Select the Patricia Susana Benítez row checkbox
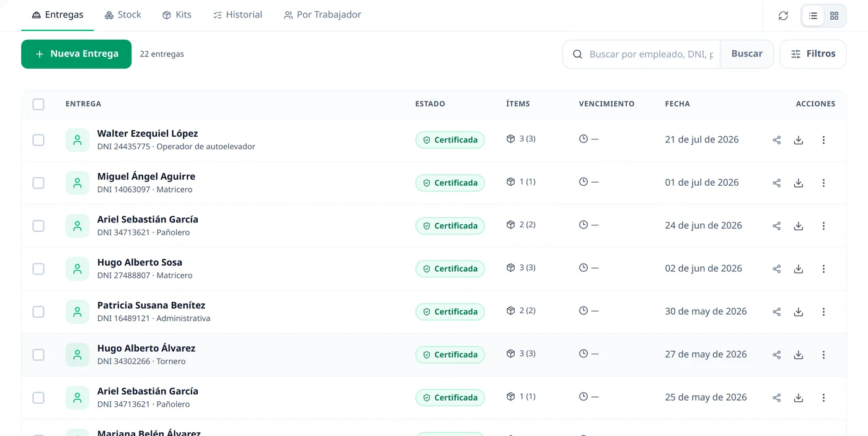 pyautogui.click(x=38, y=312)
